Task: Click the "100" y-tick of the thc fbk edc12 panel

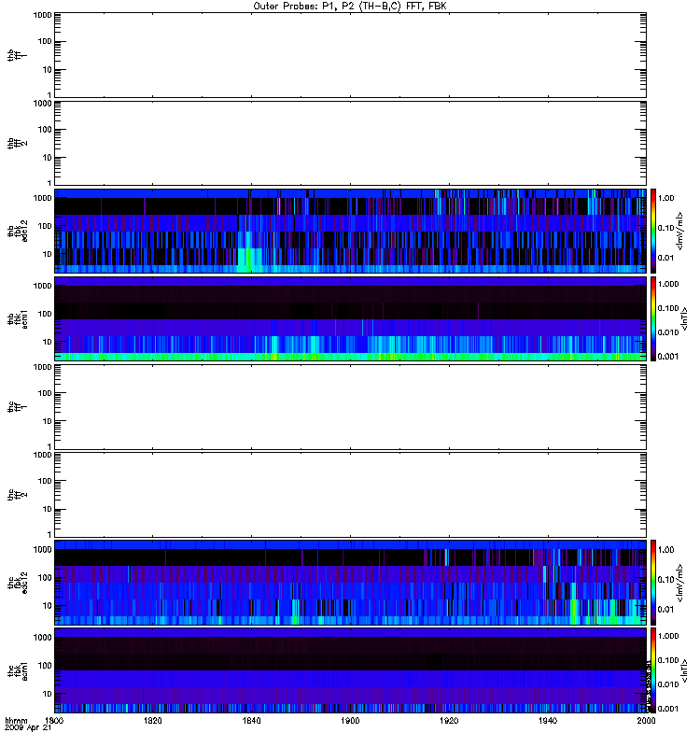Action: pyautogui.click(x=45, y=578)
